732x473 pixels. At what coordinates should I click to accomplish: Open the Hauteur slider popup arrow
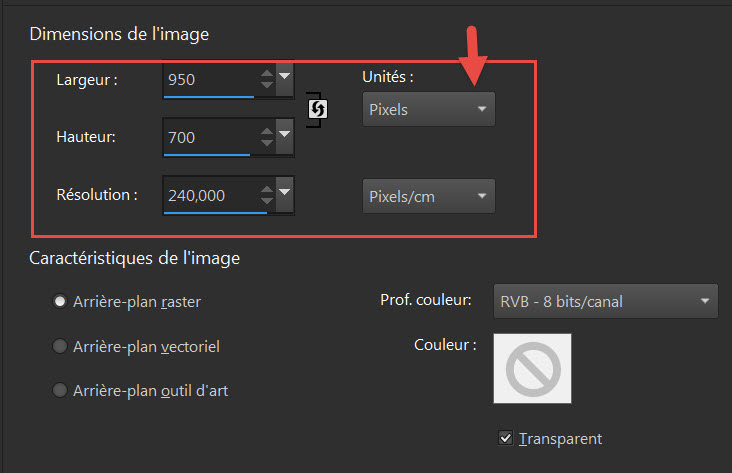point(284,136)
